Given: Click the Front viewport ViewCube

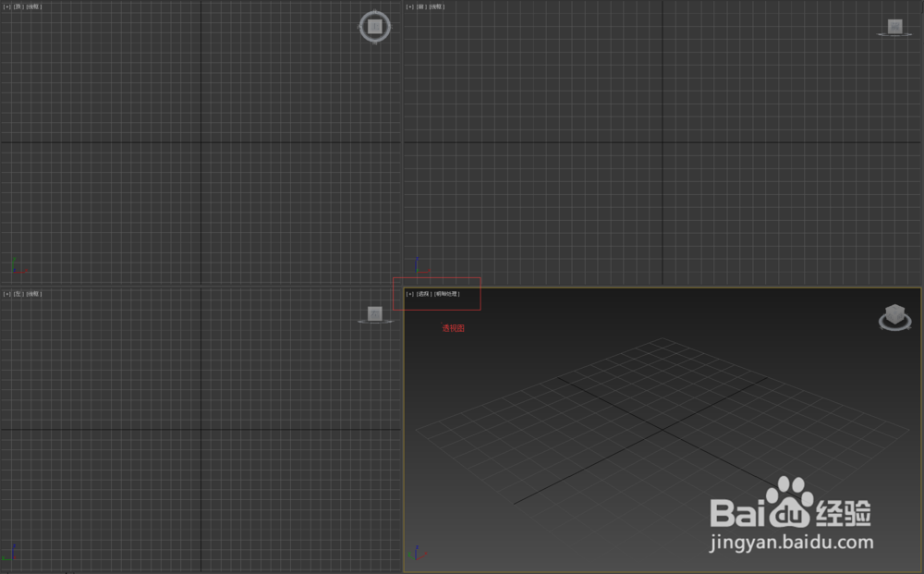Looking at the screenshot, I should click(x=894, y=27).
